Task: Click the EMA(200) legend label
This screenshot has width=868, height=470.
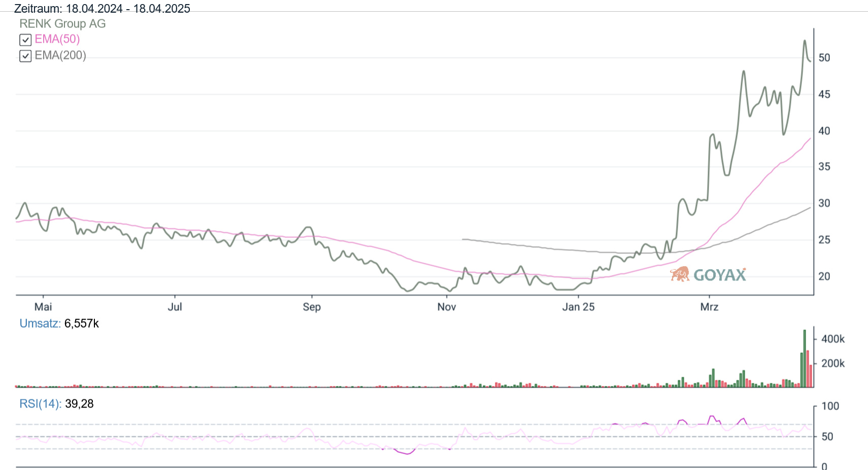Action: tap(60, 55)
